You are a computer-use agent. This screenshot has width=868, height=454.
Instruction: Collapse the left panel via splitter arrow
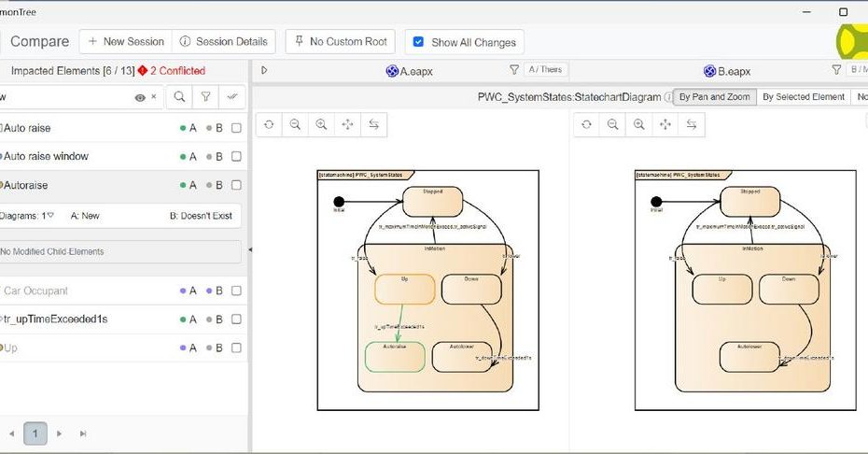[249, 250]
